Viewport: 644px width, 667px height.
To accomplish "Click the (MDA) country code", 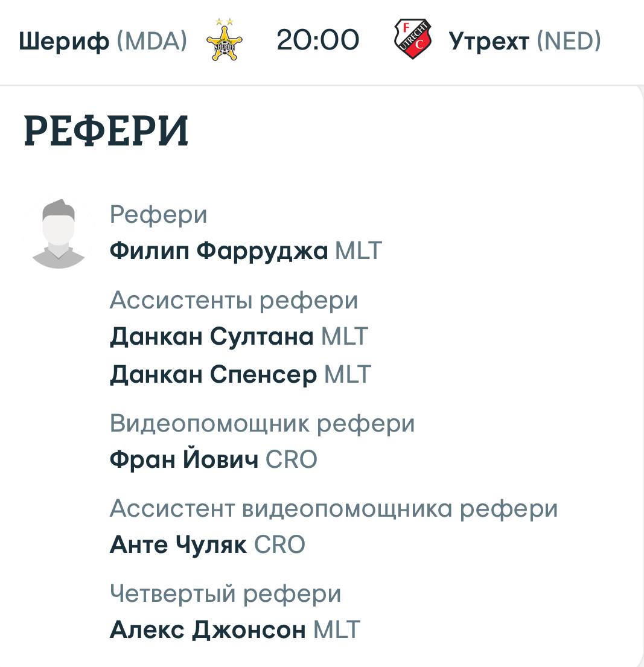I will pyautogui.click(x=152, y=41).
